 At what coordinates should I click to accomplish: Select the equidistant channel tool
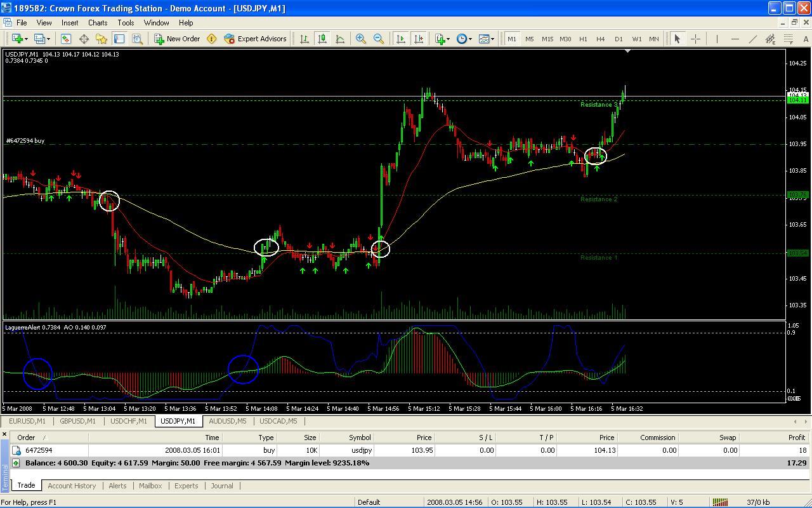tap(770, 39)
